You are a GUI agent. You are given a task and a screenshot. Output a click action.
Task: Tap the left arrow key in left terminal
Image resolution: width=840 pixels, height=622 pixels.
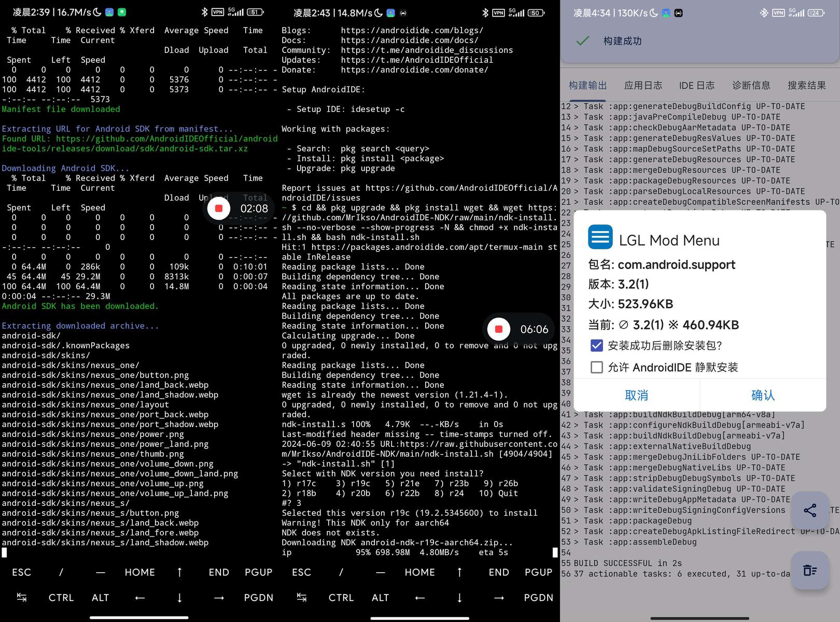(140, 598)
